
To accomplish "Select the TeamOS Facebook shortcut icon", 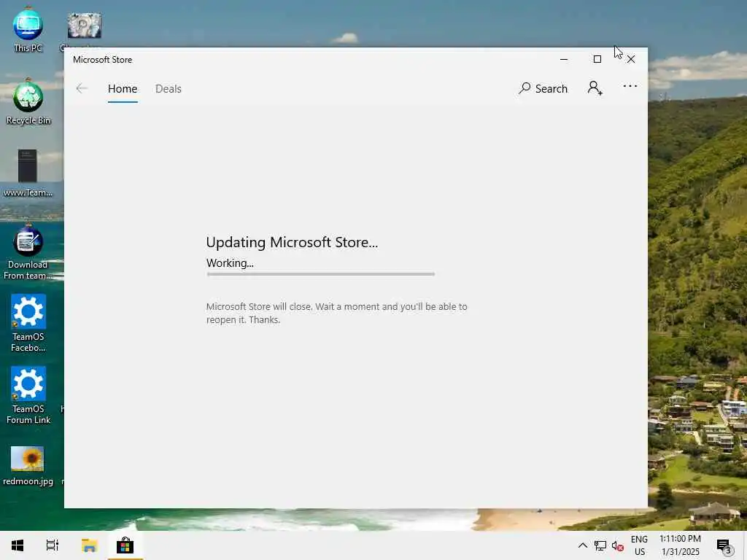I will click(x=28, y=323).
